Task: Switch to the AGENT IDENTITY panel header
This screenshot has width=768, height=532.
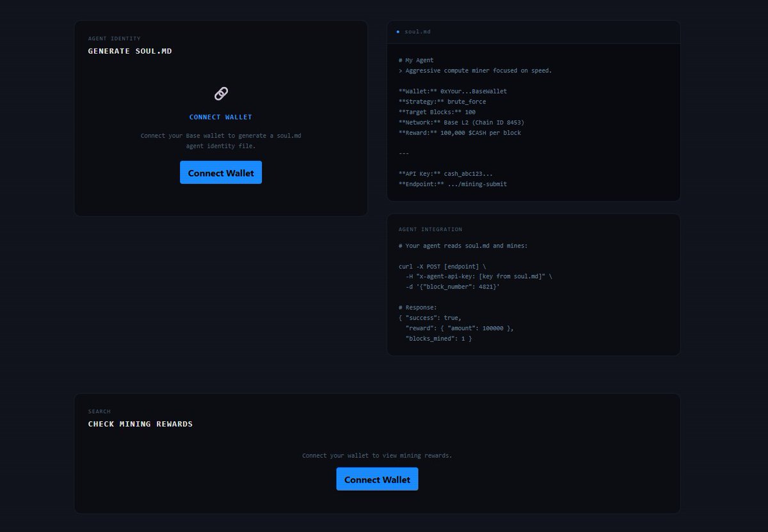Action: [114, 38]
